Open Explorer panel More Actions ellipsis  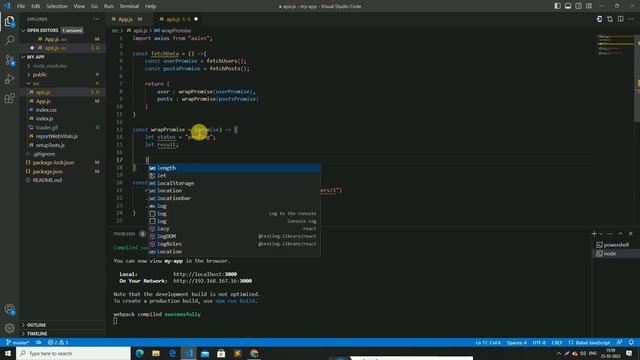click(96, 19)
